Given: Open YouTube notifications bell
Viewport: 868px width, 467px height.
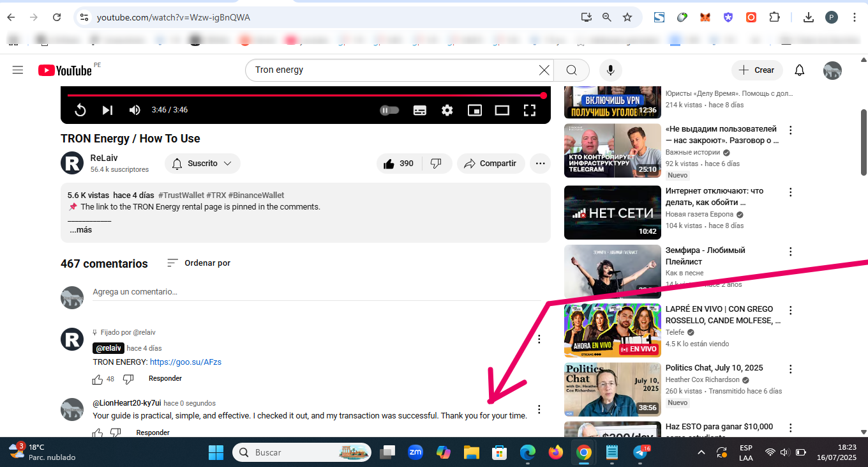Looking at the screenshot, I should 800,70.
